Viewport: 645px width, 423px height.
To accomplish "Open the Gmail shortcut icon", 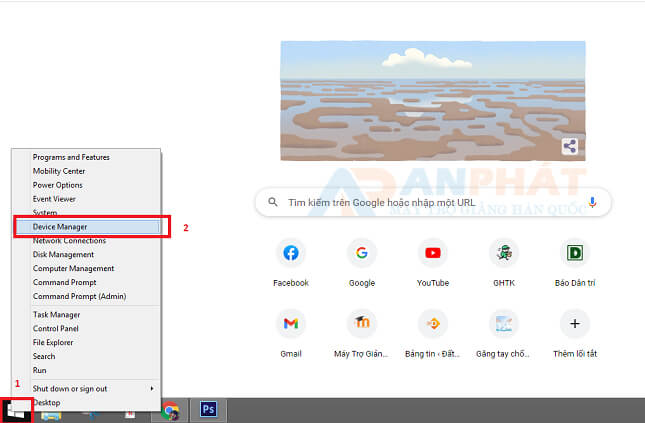I will 291,323.
